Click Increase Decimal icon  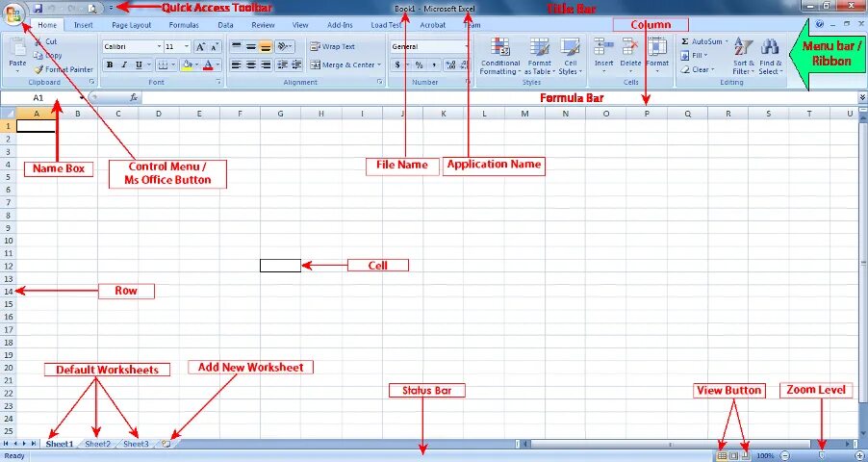coord(450,64)
